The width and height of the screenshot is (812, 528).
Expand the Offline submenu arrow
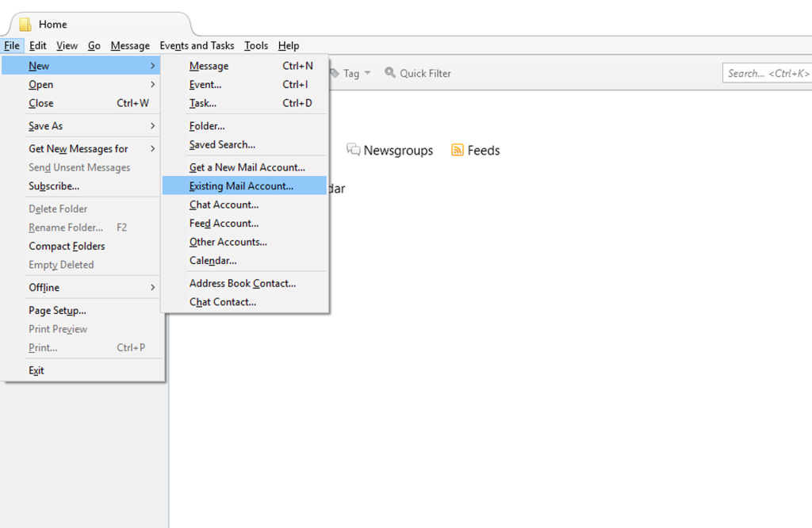[x=153, y=287]
